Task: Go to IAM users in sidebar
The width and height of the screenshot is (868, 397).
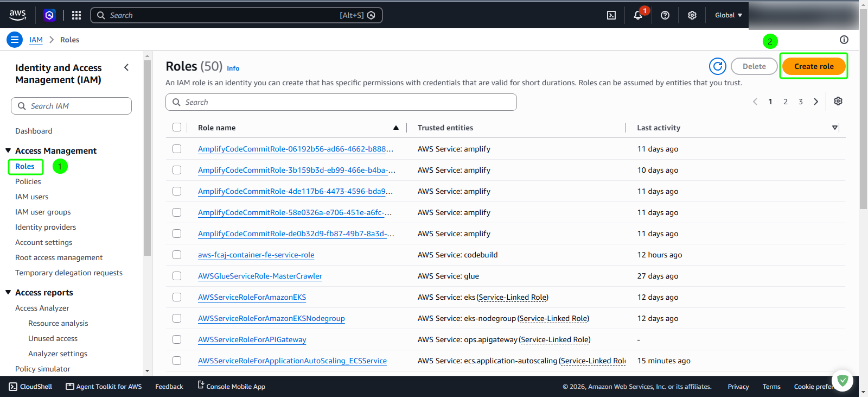Action: coord(32,197)
